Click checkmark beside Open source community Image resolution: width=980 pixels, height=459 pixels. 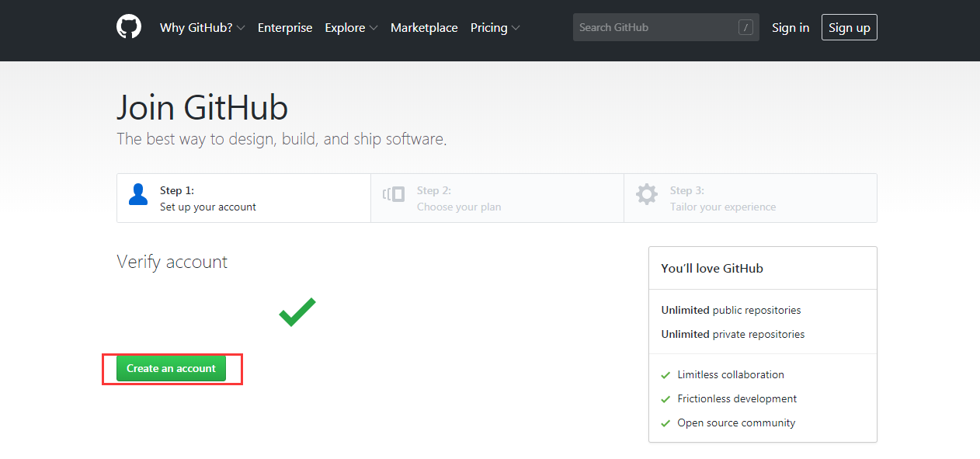tap(665, 423)
